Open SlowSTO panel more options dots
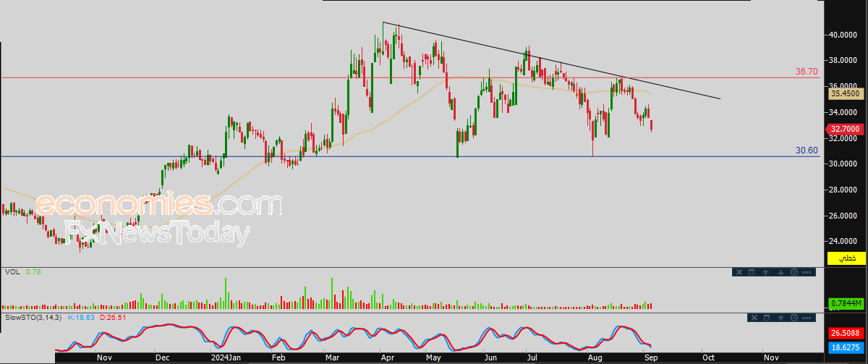 click(807, 318)
